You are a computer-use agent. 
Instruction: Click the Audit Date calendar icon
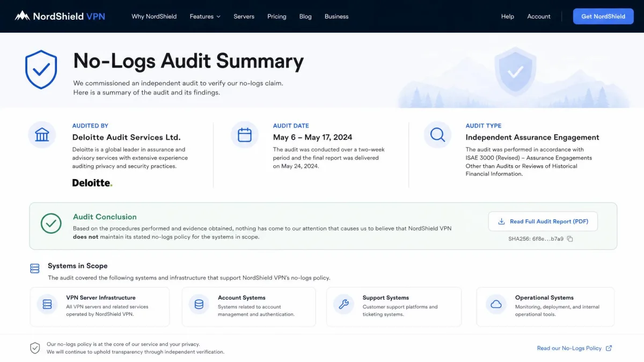(245, 135)
